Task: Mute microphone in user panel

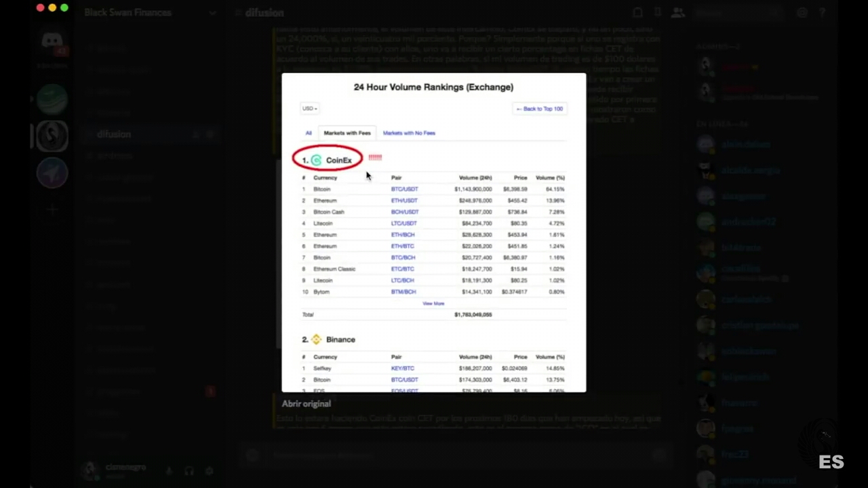Action: tap(169, 470)
